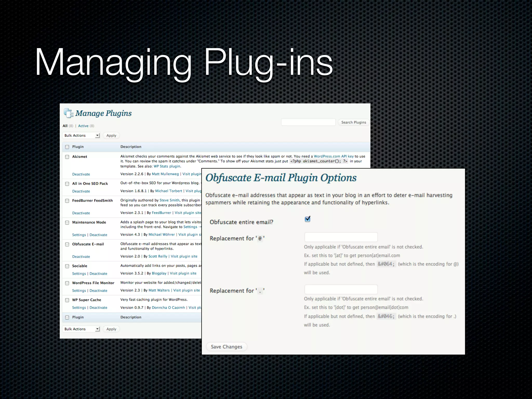Tick the Sociable plugin checkbox
The width and height of the screenshot is (532, 399).
67,266
